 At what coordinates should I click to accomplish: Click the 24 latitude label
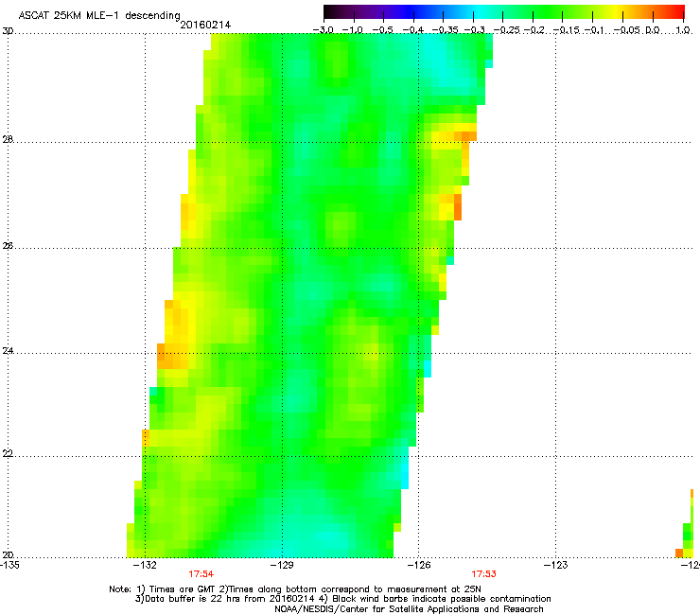[8, 351]
